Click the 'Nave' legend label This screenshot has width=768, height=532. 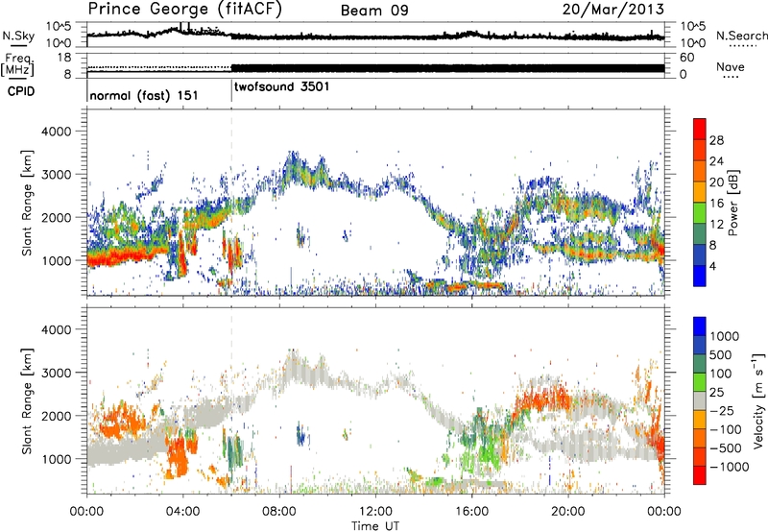pyautogui.click(x=731, y=67)
